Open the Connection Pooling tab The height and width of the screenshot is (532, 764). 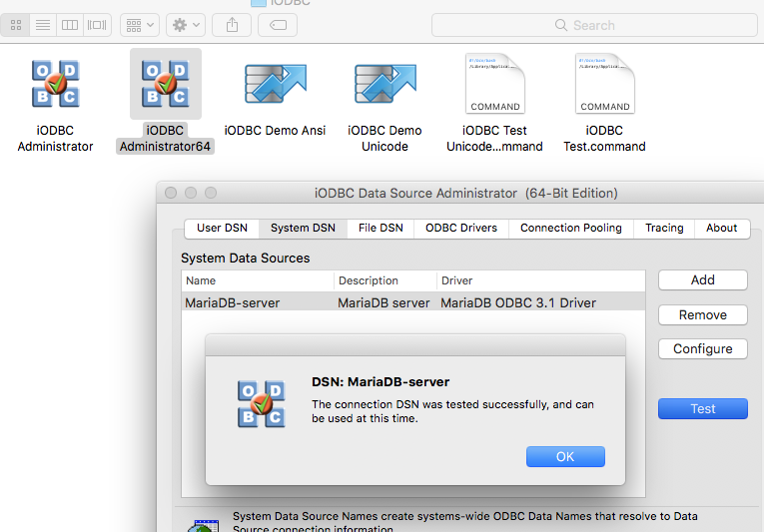(x=571, y=228)
